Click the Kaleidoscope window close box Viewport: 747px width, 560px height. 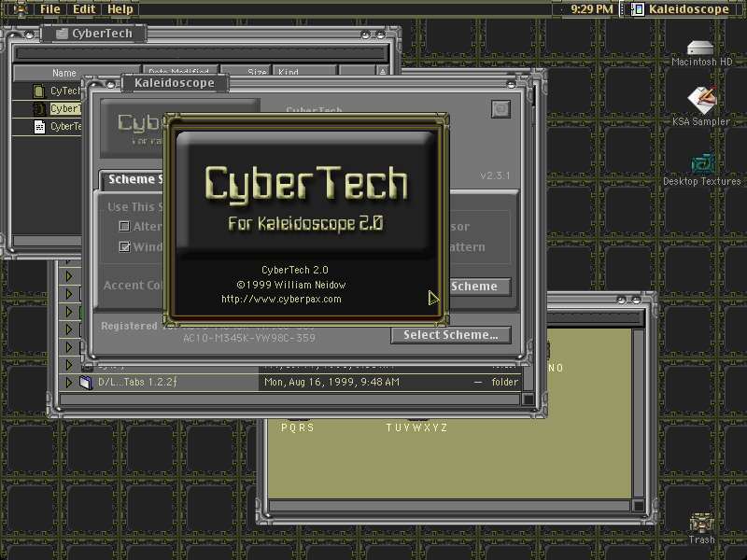[x=110, y=84]
